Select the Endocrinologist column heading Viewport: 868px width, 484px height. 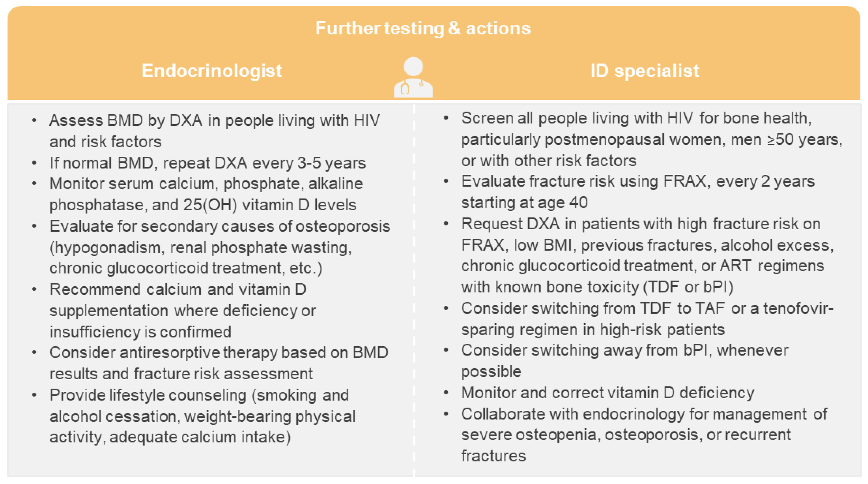[x=212, y=71]
